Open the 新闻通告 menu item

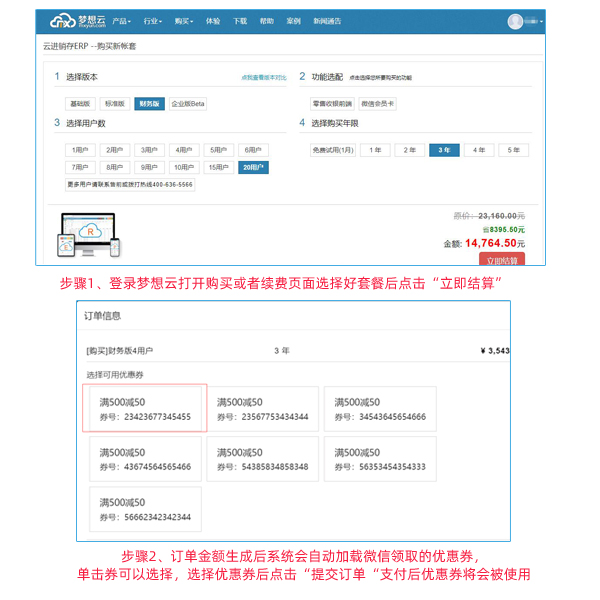327,21
